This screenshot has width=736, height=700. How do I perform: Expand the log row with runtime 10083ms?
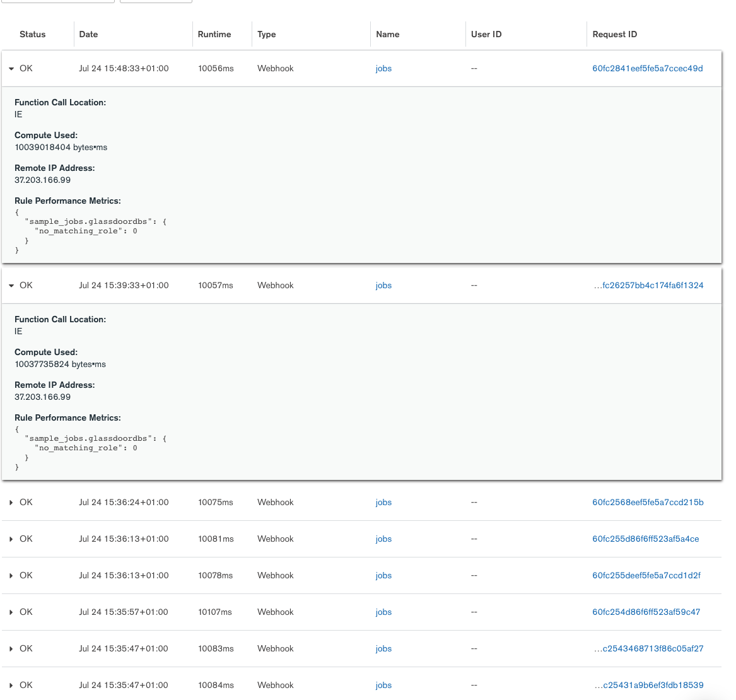point(11,649)
